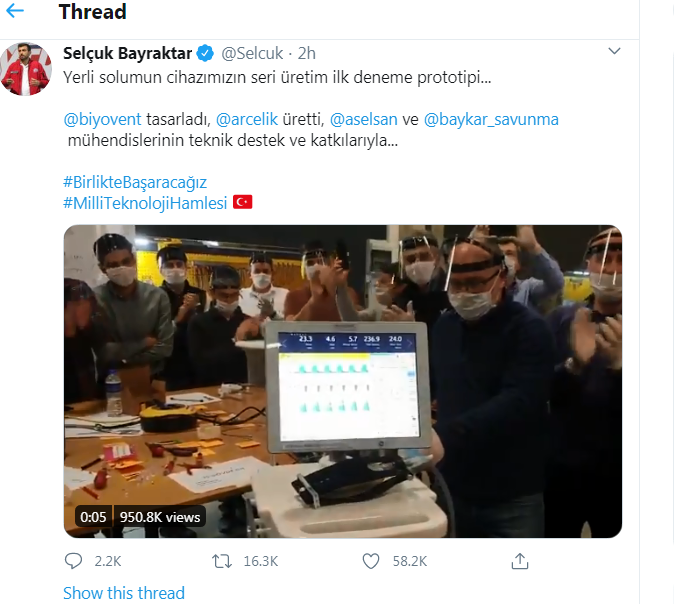This screenshot has height=604, width=674.
Task: Click the reply speech bubble icon
Action: coord(74,561)
